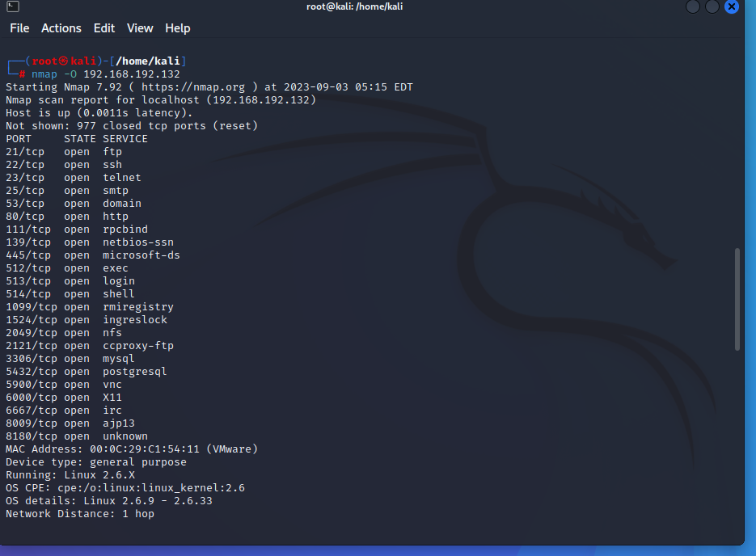Click the 111/tcp rpcbind row
The height and width of the screenshot is (556, 756).
[x=77, y=230]
